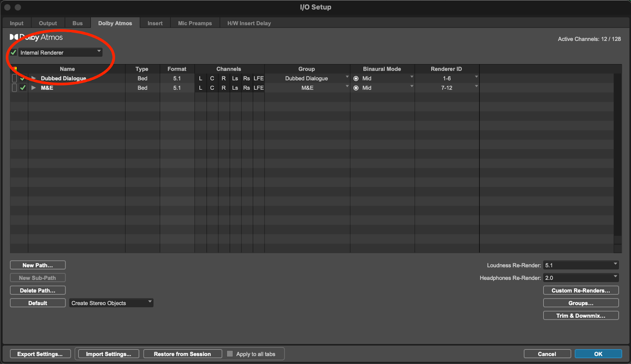Image resolution: width=631 pixels, height=364 pixels.
Task: Select the Dubbed Dialogue path name
Action: coord(63,78)
